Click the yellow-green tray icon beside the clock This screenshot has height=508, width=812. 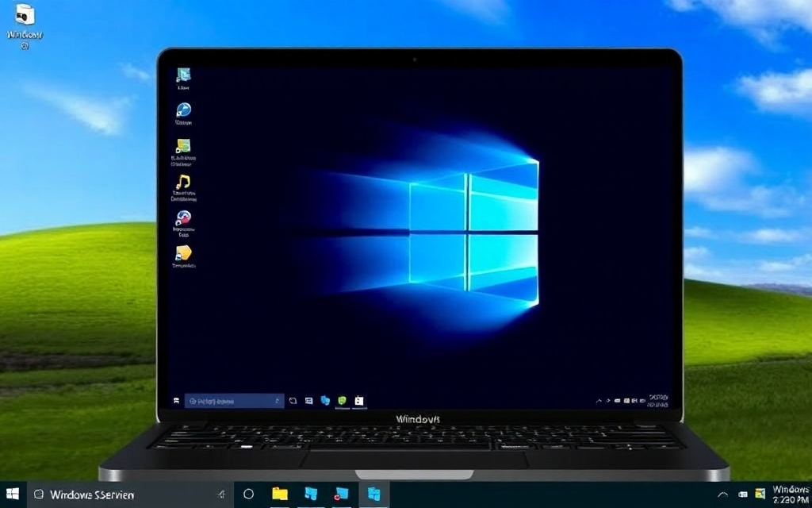760,494
